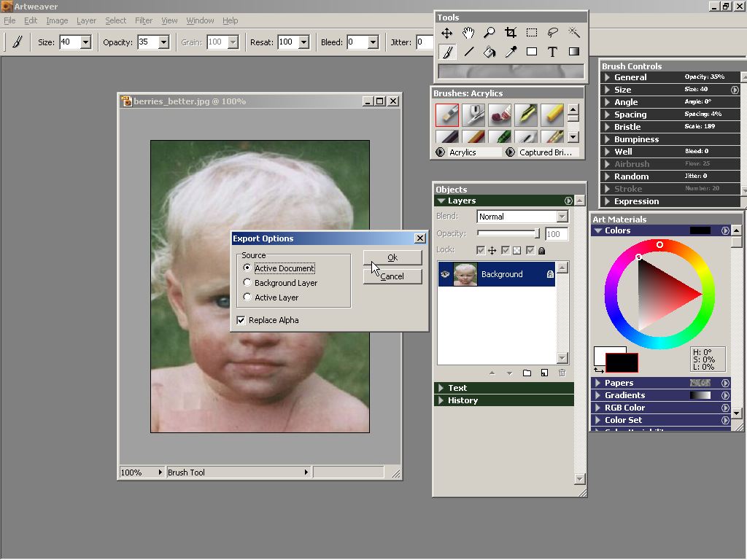Choose Active Layer as export source

click(248, 297)
